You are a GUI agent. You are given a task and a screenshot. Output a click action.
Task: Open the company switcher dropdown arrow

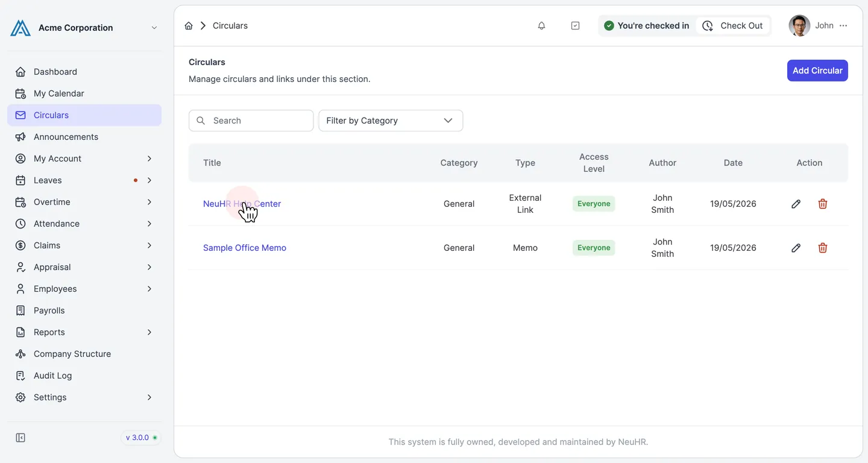(154, 28)
